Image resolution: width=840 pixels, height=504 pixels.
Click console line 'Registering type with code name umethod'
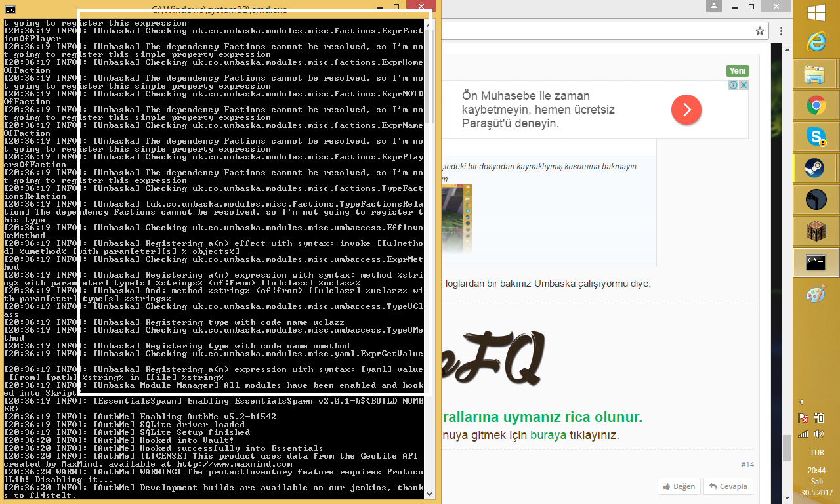click(x=247, y=346)
